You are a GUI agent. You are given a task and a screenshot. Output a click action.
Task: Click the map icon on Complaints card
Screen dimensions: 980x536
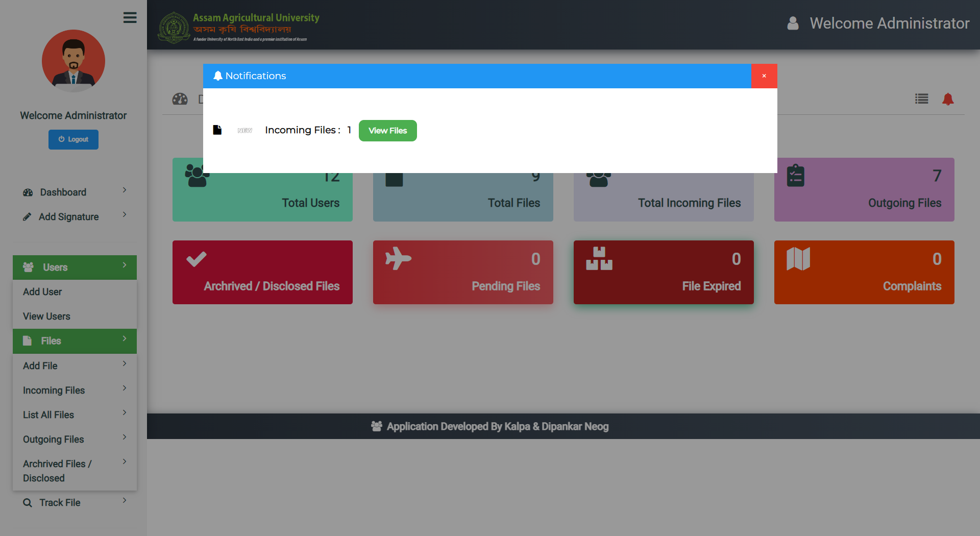click(798, 259)
